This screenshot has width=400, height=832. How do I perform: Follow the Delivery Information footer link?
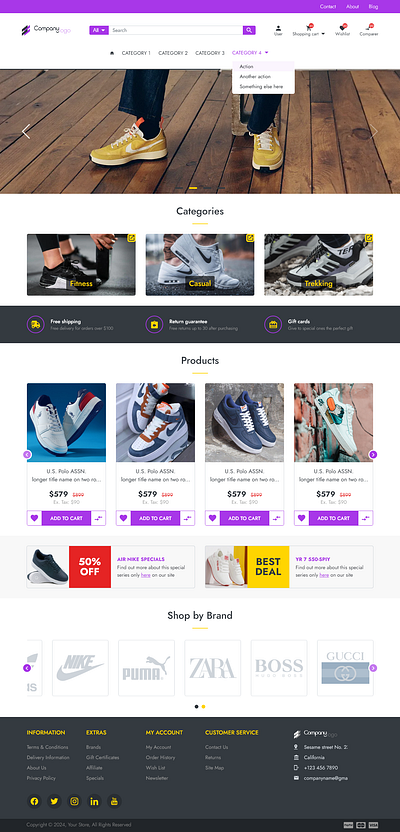pyautogui.click(x=48, y=757)
